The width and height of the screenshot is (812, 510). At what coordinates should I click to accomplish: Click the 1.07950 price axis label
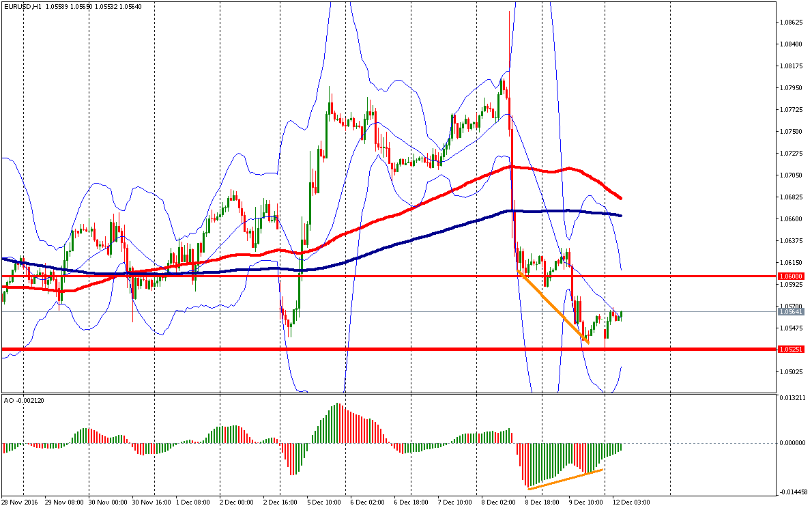click(792, 87)
